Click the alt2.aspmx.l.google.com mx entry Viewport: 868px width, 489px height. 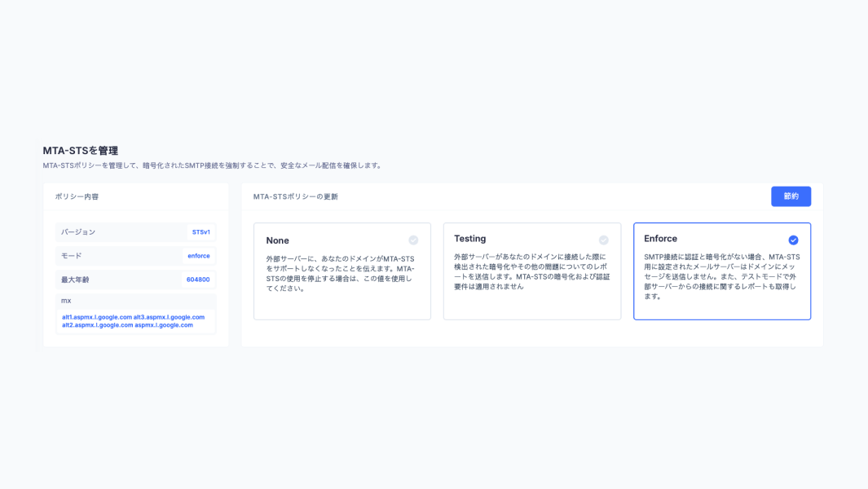[x=97, y=325]
